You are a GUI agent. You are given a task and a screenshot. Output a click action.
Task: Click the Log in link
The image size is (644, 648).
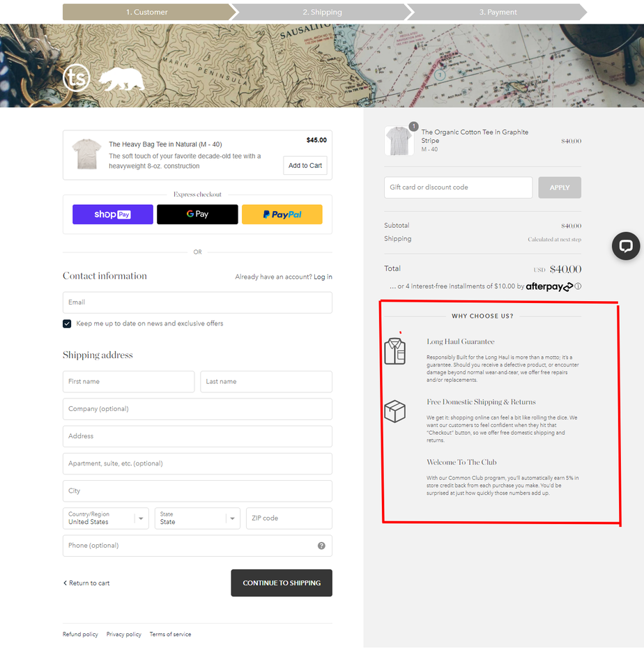pos(323,277)
